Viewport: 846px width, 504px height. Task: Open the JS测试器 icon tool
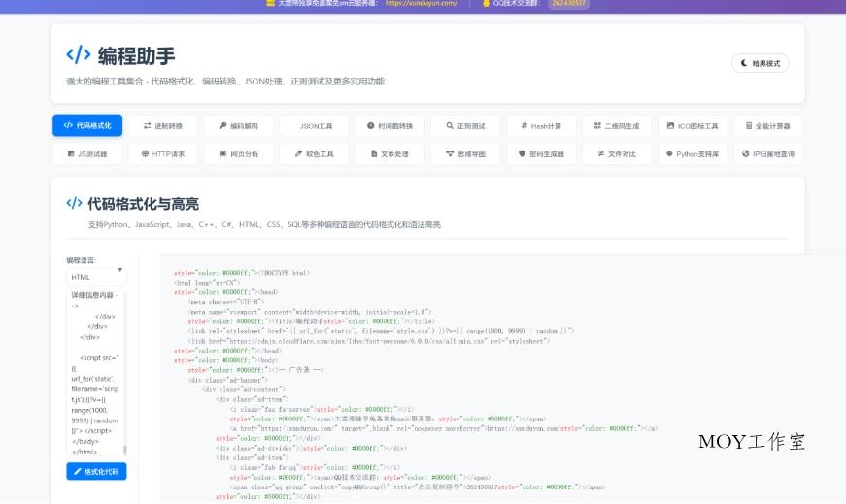(x=87, y=153)
